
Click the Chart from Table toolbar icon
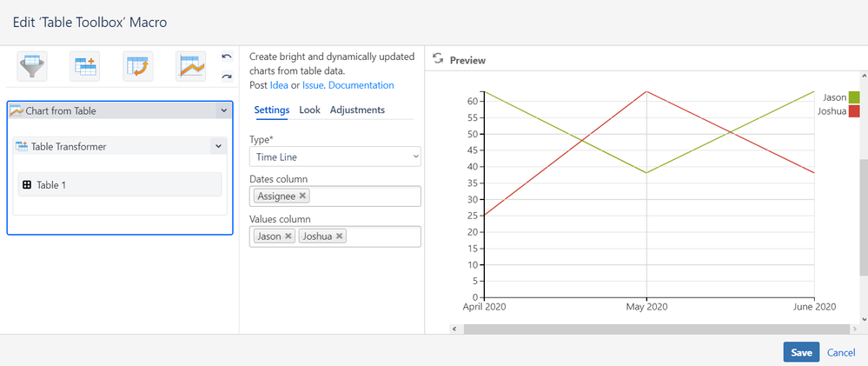(x=191, y=66)
